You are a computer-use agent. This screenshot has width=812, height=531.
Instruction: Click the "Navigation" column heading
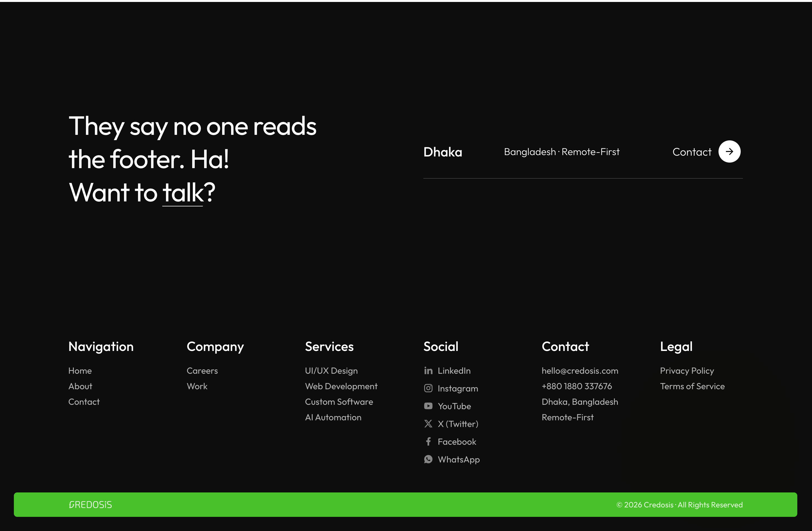pos(101,347)
